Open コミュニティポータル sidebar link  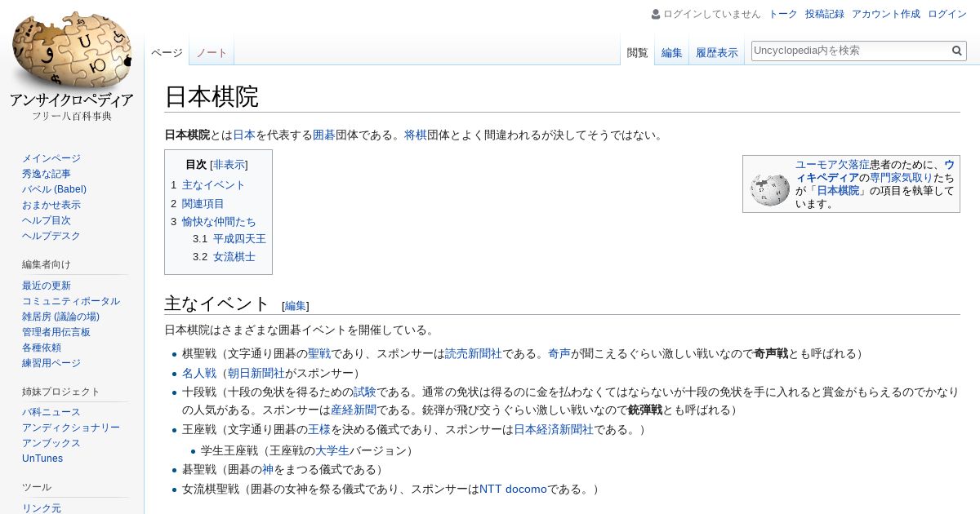click(x=71, y=301)
